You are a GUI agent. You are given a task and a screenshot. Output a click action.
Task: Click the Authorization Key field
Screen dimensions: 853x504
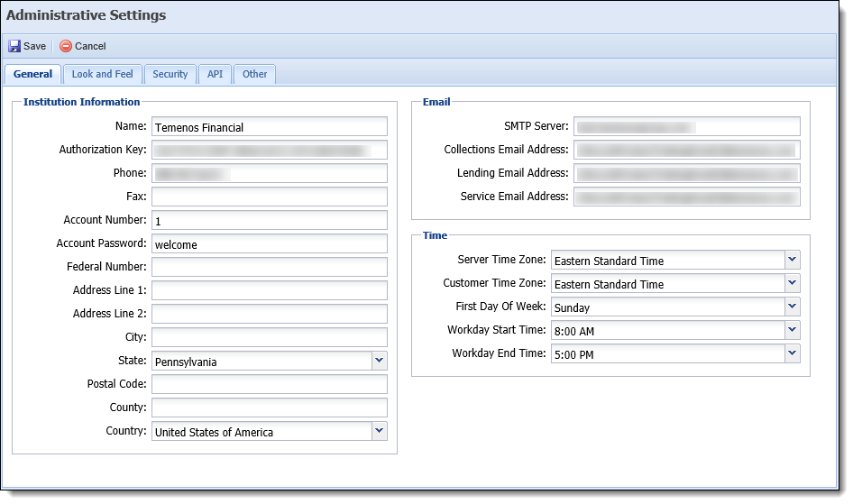tap(270, 150)
